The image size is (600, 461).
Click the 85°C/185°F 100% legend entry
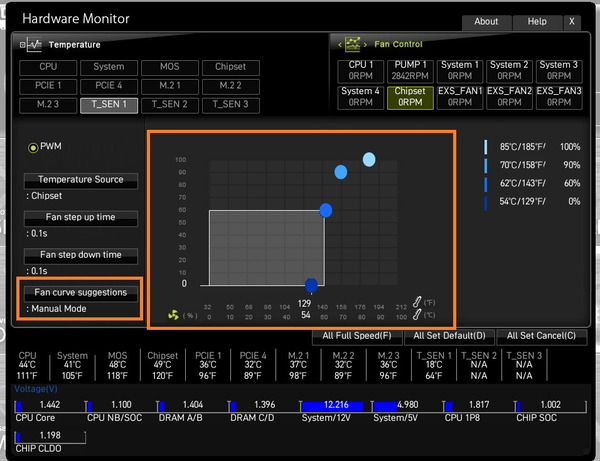point(532,147)
